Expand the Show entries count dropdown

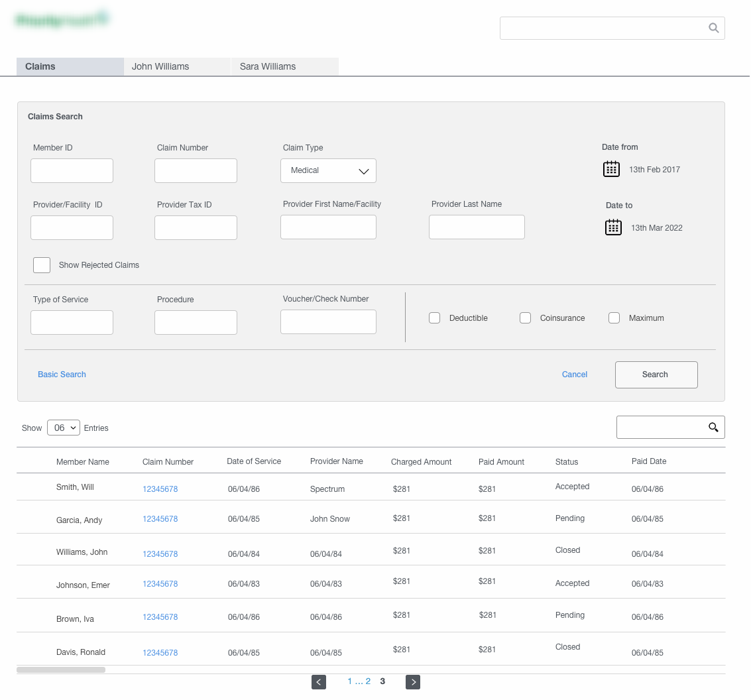(x=64, y=428)
